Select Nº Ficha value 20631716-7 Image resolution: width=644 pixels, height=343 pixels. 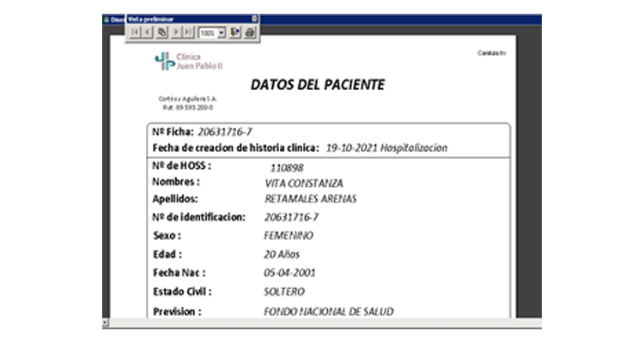pos(225,132)
